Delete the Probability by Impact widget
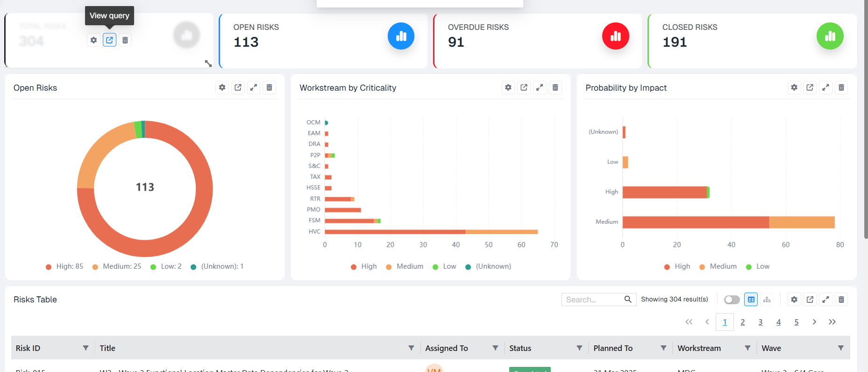 (841, 87)
